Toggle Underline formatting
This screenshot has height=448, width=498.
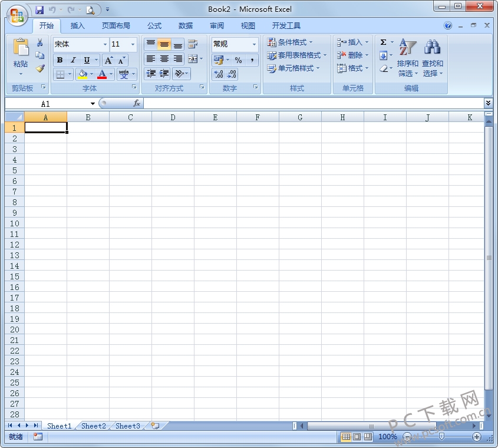click(87, 60)
